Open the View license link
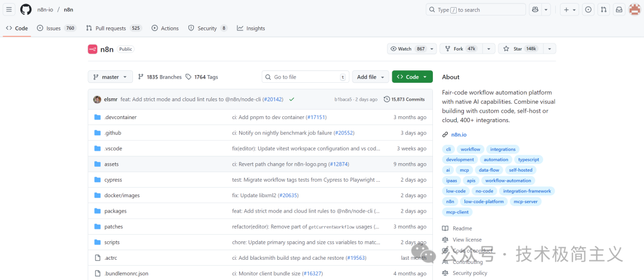This screenshot has height=280, width=644. [466, 239]
